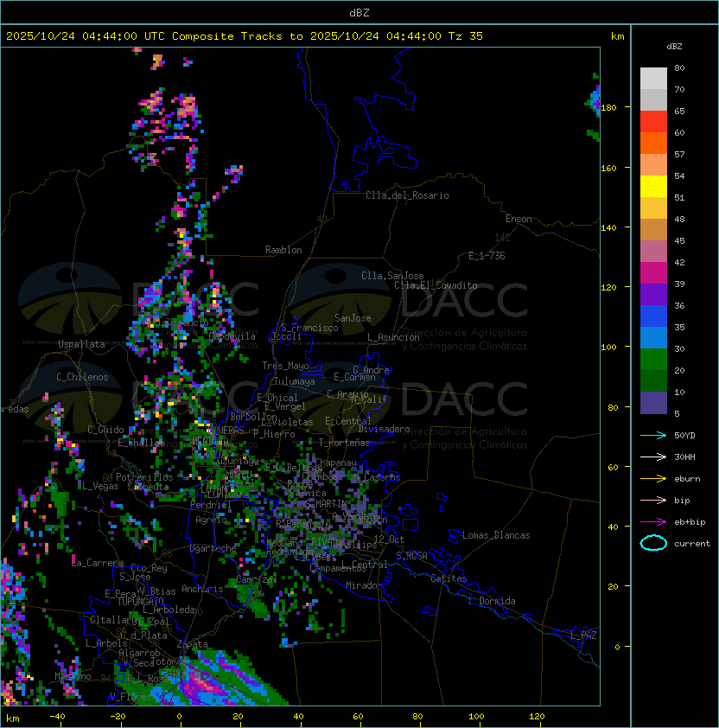This screenshot has height=728, width=719.
Task: Click the 'Encon' map label
Action: (x=519, y=219)
